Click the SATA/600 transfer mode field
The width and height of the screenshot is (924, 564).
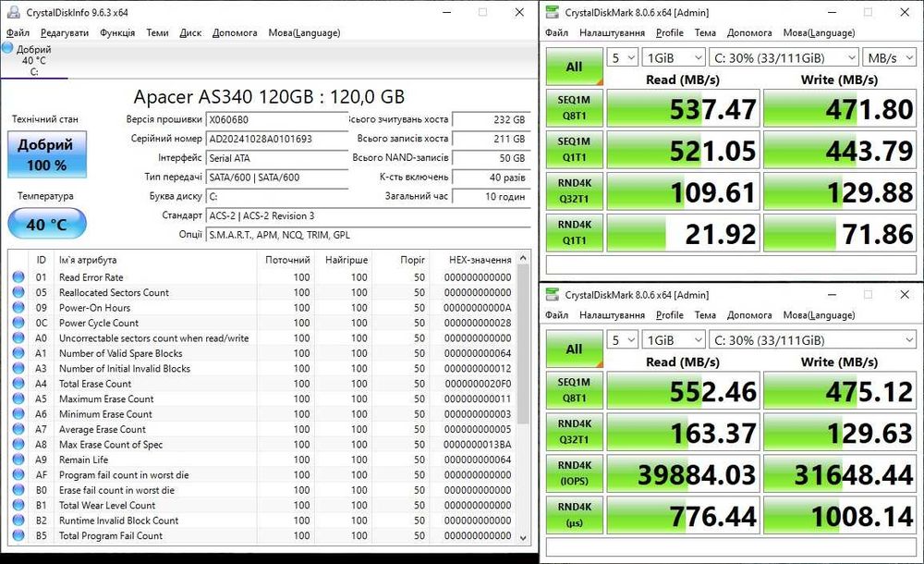277,177
